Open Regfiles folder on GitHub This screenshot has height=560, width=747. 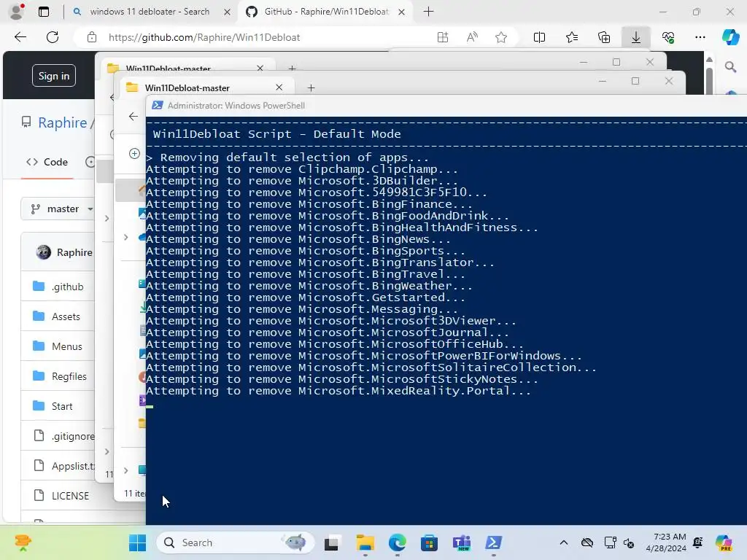point(69,377)
